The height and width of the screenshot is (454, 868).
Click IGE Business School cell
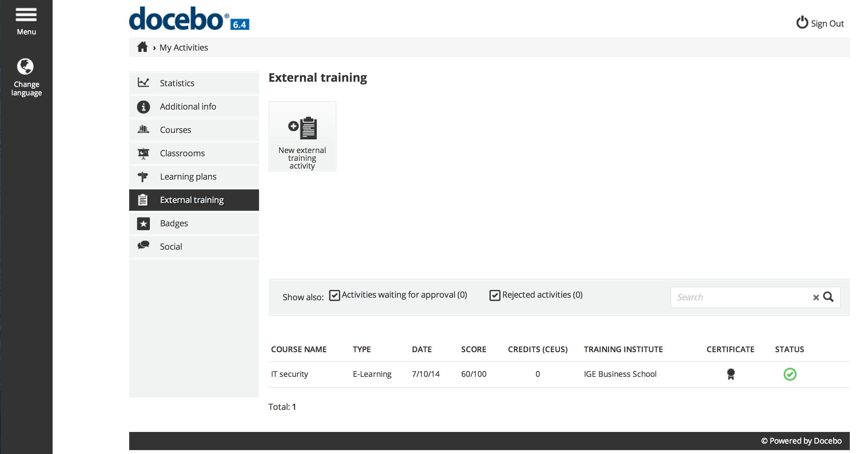(620, 374)
